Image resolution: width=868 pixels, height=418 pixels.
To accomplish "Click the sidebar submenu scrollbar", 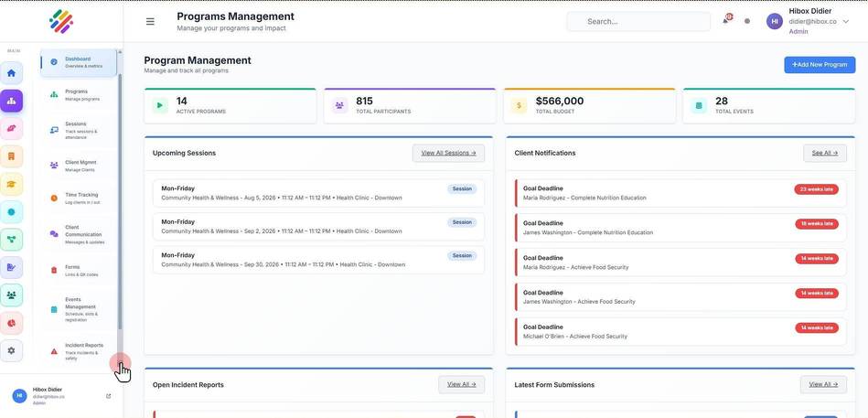I will [x=120, y=202].
